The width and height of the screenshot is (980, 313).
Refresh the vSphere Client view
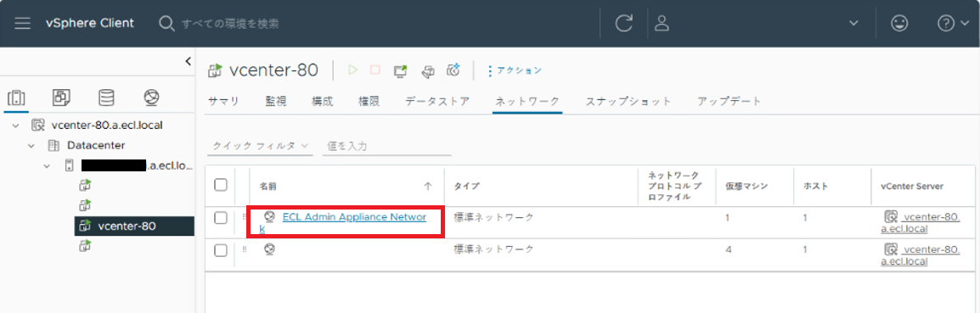click(x=623, y=24)
